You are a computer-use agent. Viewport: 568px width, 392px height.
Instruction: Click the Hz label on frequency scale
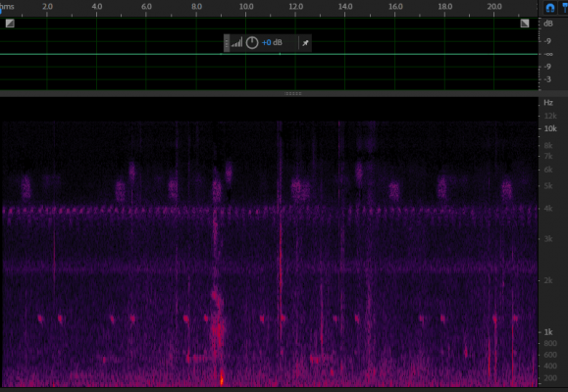[548, 103]
